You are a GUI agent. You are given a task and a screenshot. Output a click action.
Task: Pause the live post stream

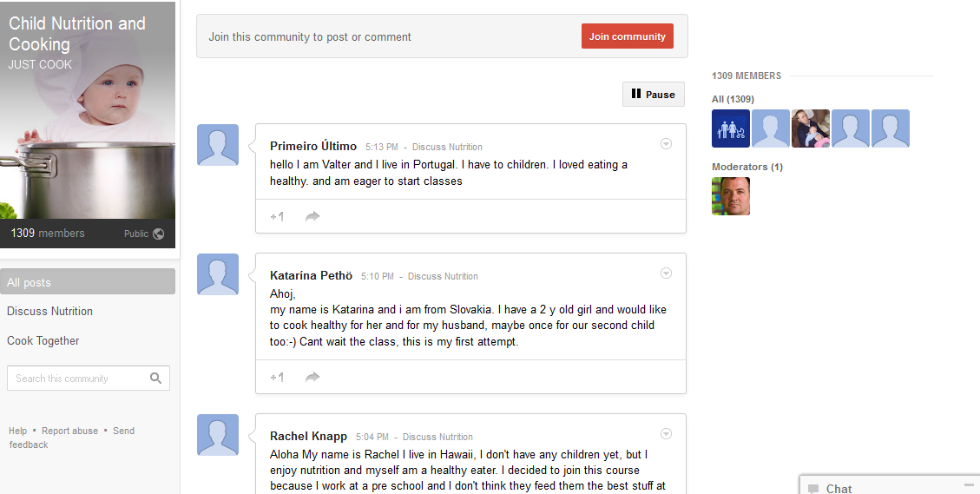(x=653, y=95)
